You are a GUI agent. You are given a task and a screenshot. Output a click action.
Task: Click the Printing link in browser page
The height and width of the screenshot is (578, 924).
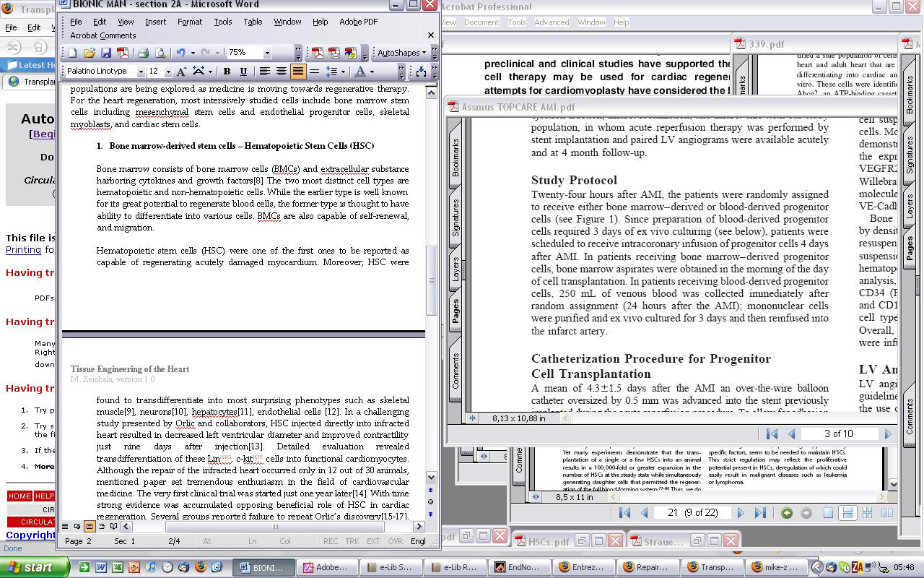[23, 250]
